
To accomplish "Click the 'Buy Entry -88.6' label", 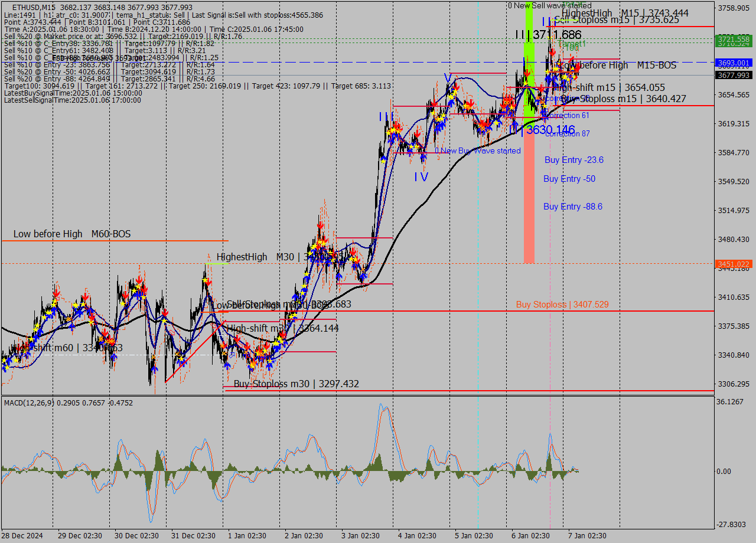I will coord(573,207).
